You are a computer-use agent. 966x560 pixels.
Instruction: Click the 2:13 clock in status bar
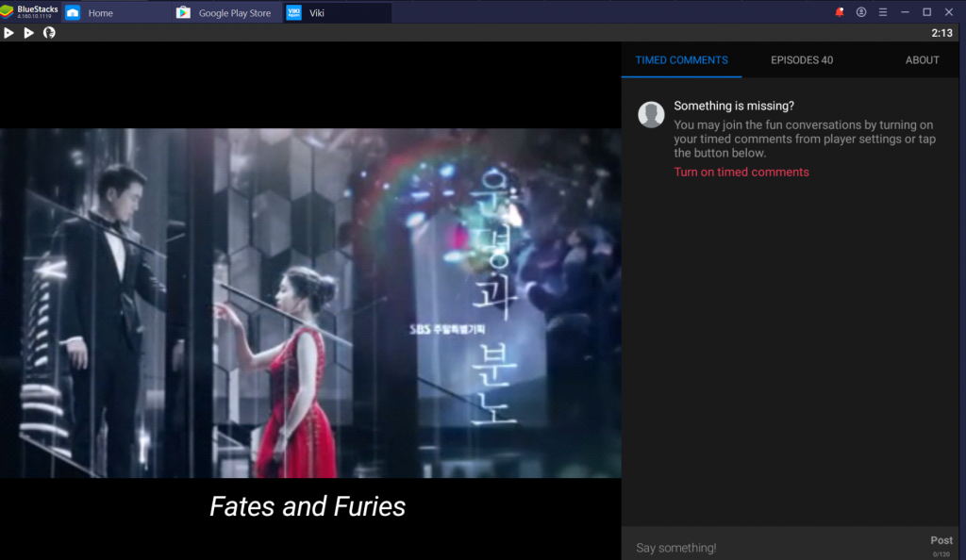[941, 33]
